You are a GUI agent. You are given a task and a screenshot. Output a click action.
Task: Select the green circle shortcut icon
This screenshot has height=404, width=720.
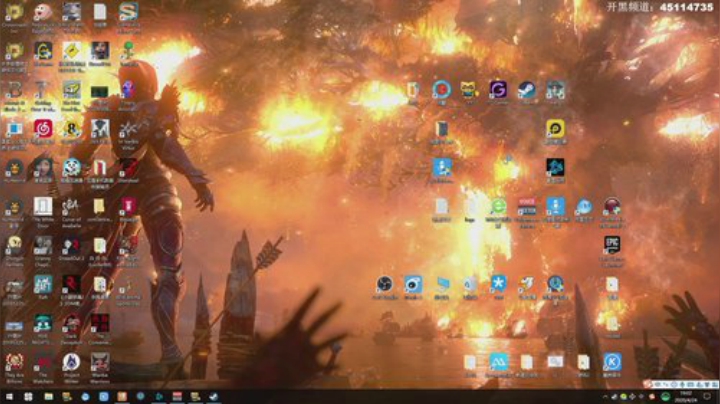click(498, 207)
